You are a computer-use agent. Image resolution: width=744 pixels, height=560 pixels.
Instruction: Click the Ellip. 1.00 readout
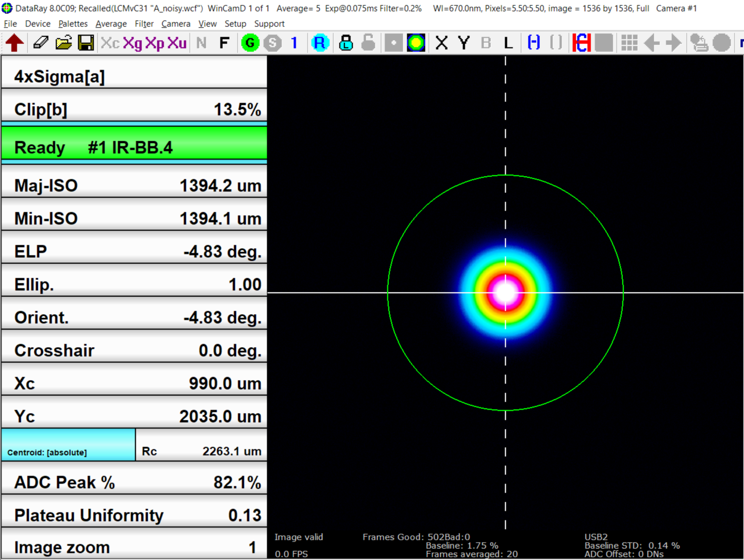(x=134, y=280)
